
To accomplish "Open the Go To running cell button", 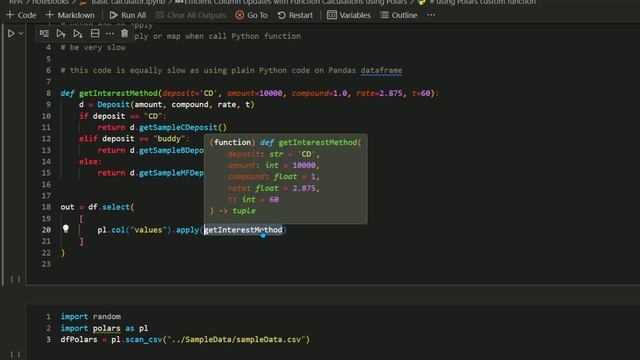I will (251, 15).
